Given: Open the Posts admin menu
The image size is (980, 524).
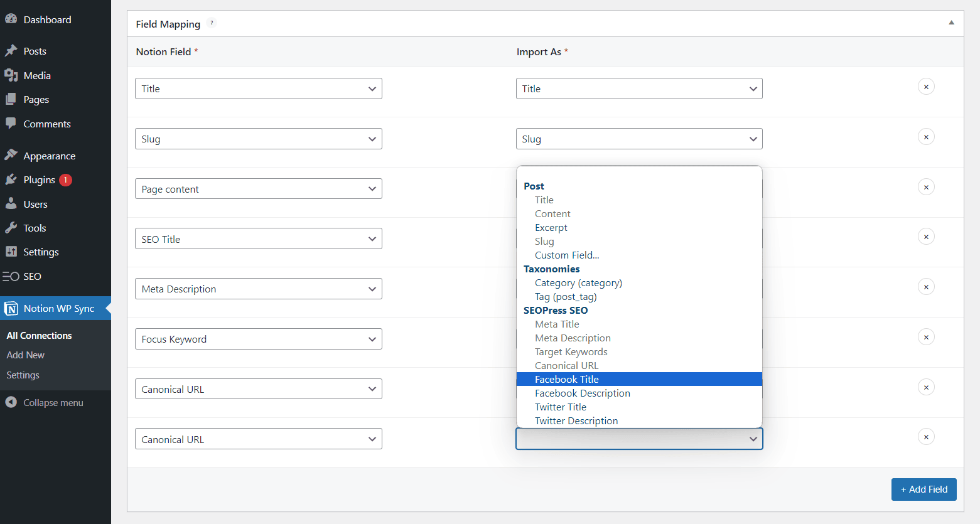Looking at the screenshot, I should pyautogui.click(x=55, y=51).
